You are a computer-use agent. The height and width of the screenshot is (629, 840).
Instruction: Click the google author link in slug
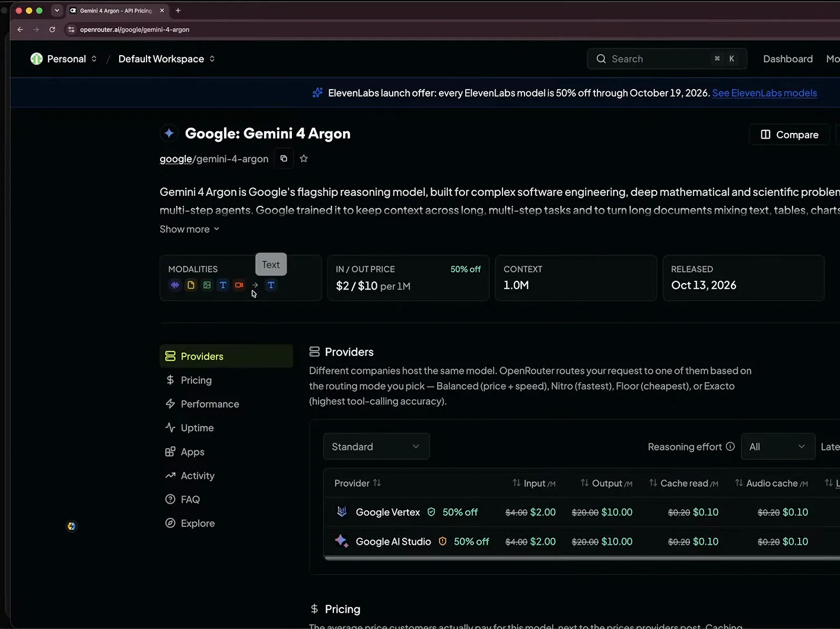(176, 159)
